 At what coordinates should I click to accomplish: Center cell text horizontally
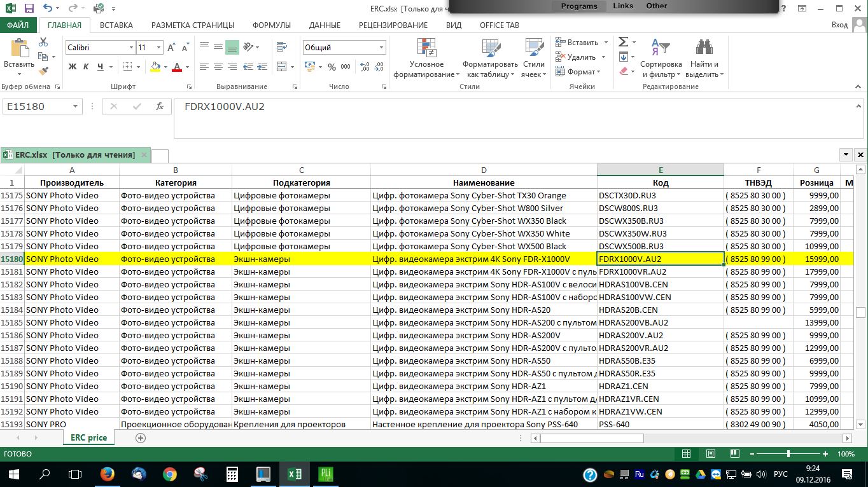click(x=218, y=67)
